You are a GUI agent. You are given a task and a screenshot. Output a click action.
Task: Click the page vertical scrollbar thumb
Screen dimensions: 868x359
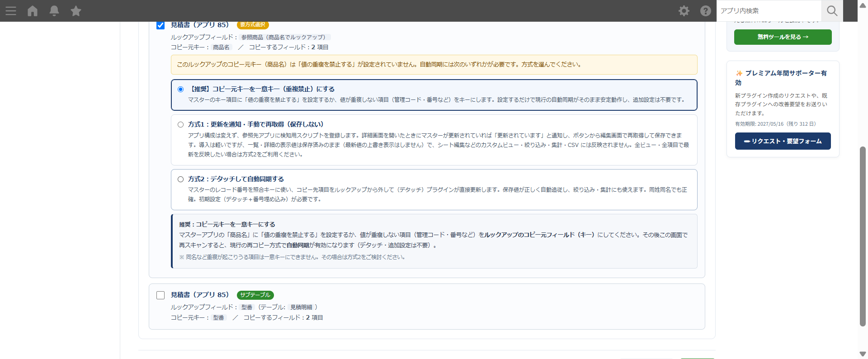863,236
